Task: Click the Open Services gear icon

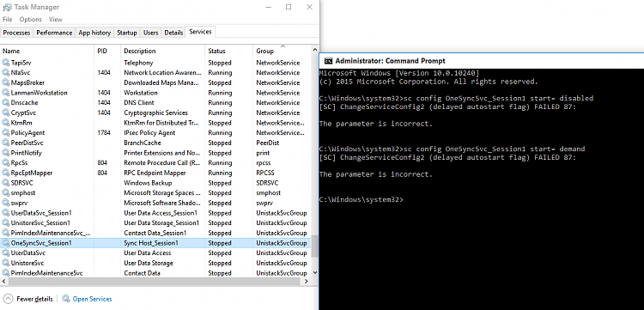Action: pyautogui.click(x=66, y=299)
